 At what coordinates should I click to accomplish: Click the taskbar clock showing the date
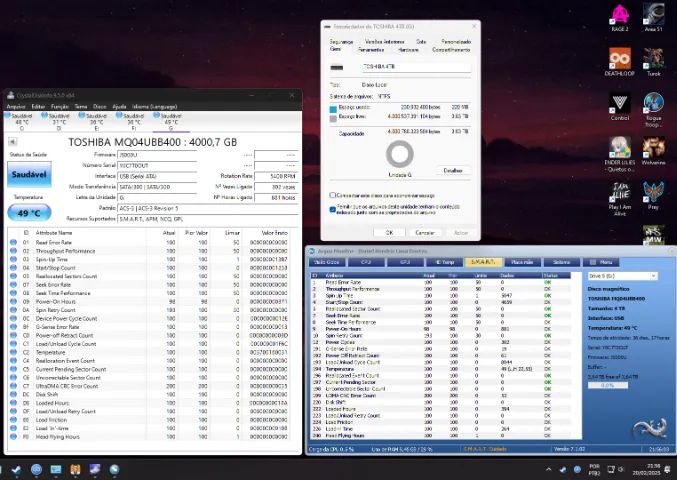[647, 470]
